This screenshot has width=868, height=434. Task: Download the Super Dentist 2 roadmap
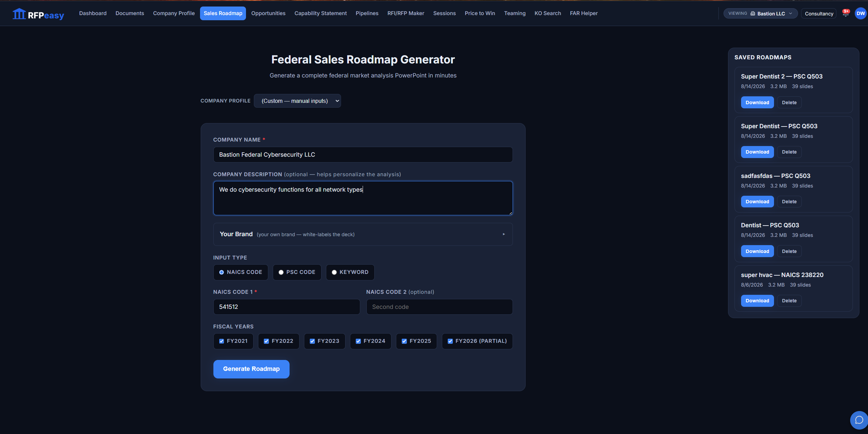757,103
